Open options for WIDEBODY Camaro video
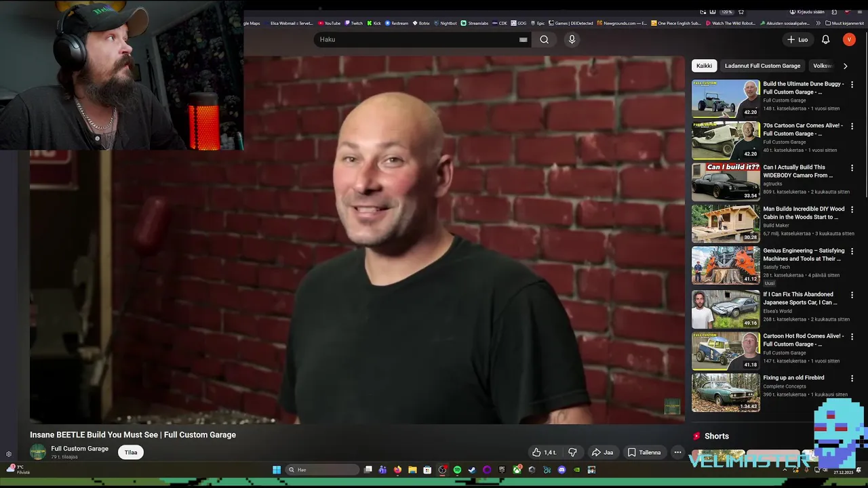Viewport: 868px width, 488px height. coord(852,168)
